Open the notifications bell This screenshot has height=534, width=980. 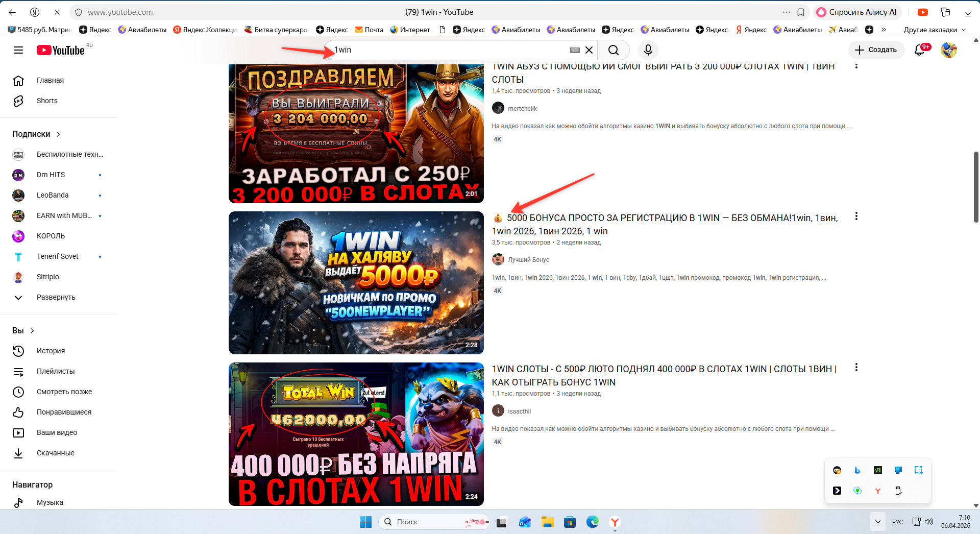pos(919,50)
